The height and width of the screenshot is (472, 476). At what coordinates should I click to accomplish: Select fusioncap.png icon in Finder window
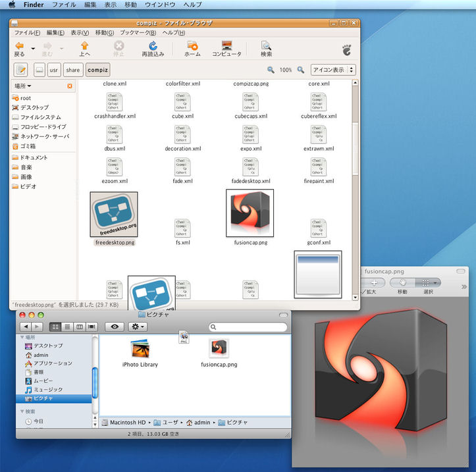[219, 348]
